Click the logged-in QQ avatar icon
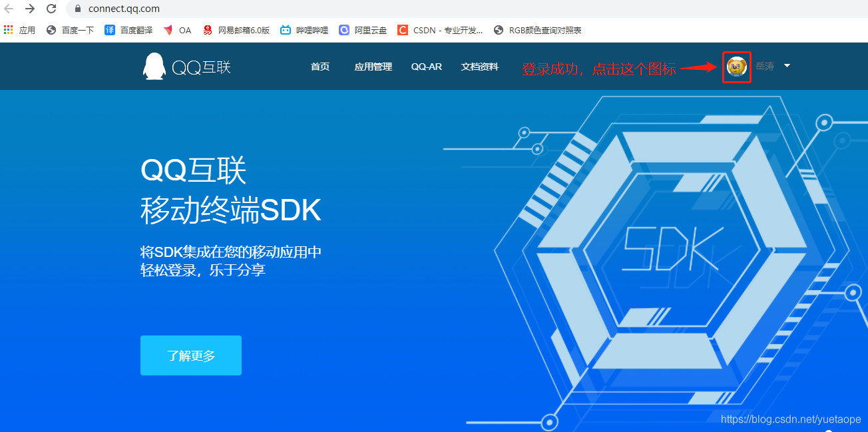 736,67
